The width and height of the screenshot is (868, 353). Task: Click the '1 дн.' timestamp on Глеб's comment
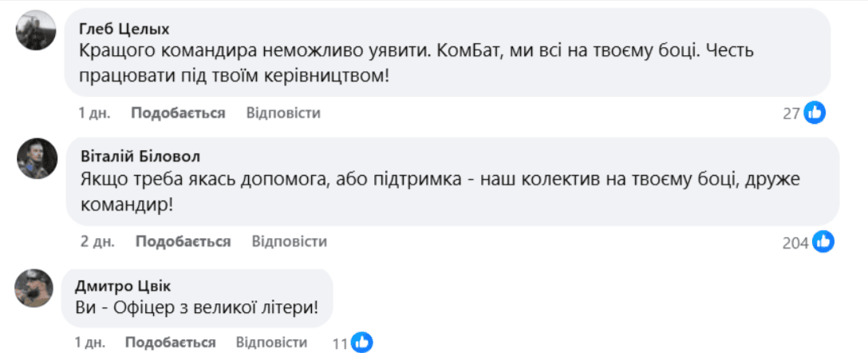[x=94, y=113]
